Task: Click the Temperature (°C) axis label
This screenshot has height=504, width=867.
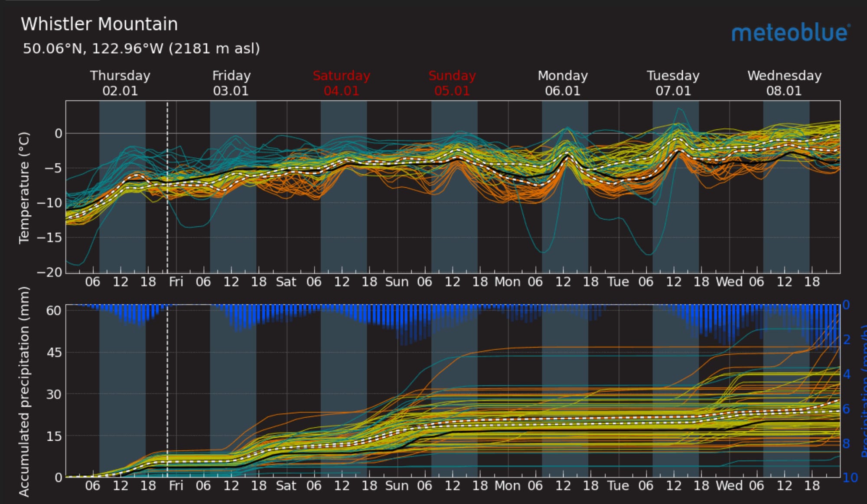Action: (x=24, y=188)
